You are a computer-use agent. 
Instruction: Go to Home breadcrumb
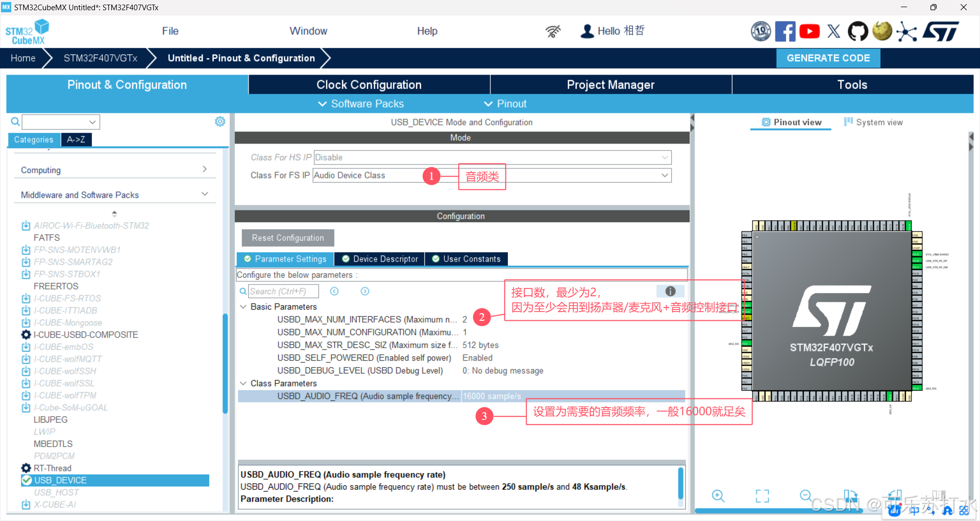pyautogui.click(x=23, y=58)
